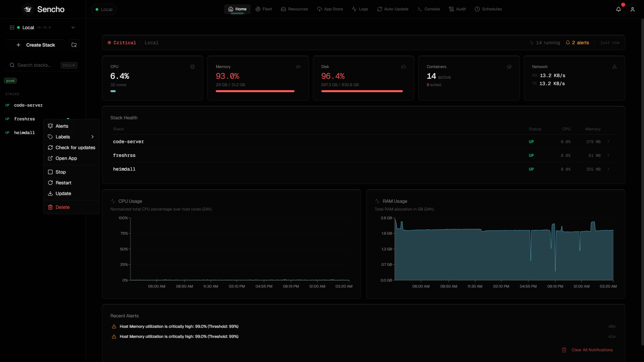Click the Critical status text

click(x=125, y=43)
